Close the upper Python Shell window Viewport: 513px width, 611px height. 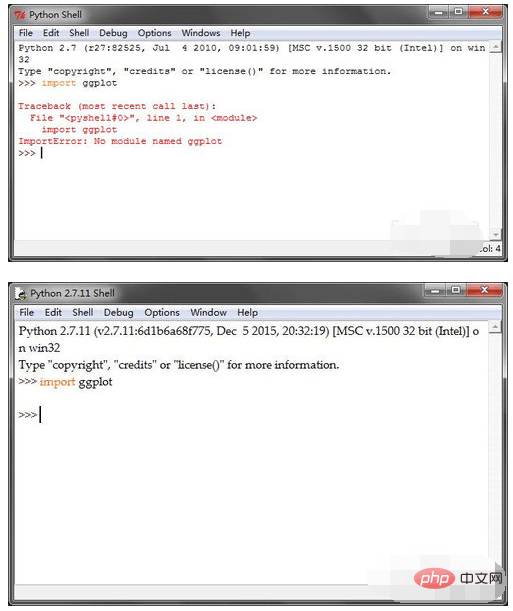485,12
